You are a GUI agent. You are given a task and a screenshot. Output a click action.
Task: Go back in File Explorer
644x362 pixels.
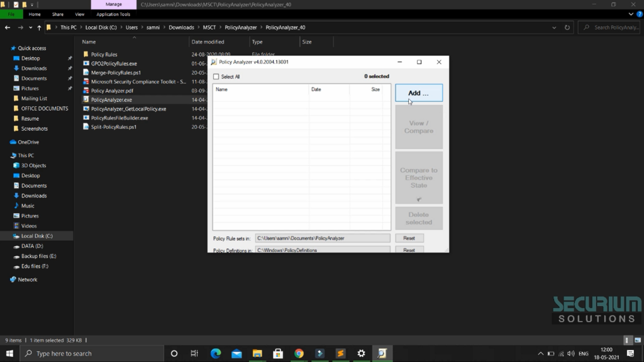pos(8,28)
